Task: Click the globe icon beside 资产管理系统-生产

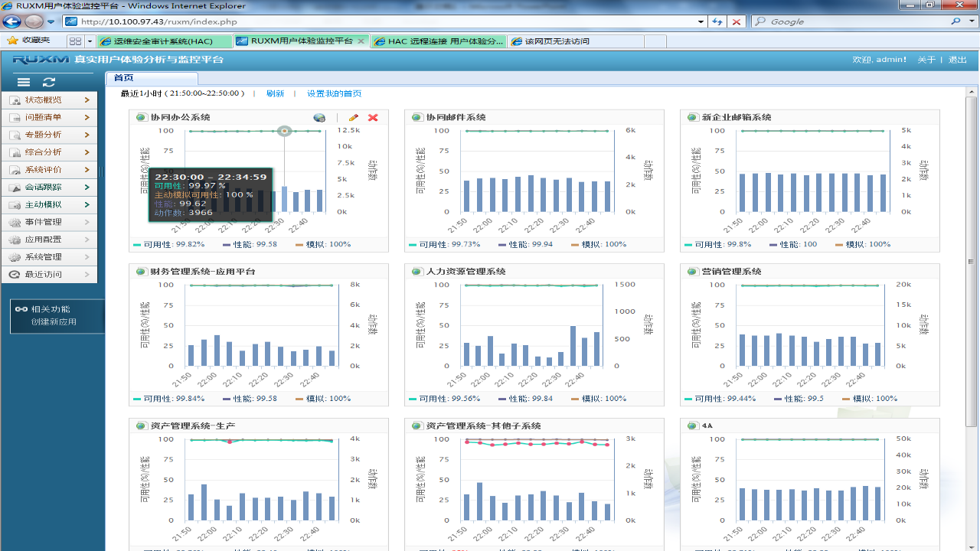Action: (x=141, y=425)
